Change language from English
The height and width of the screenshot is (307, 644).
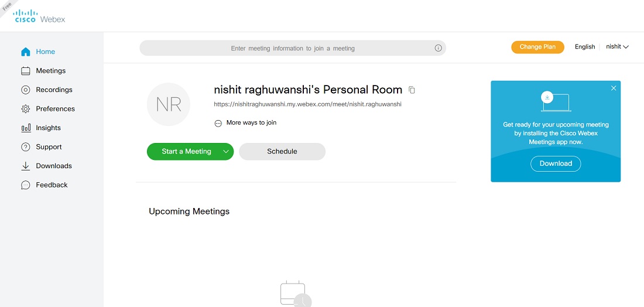(584, 47)
